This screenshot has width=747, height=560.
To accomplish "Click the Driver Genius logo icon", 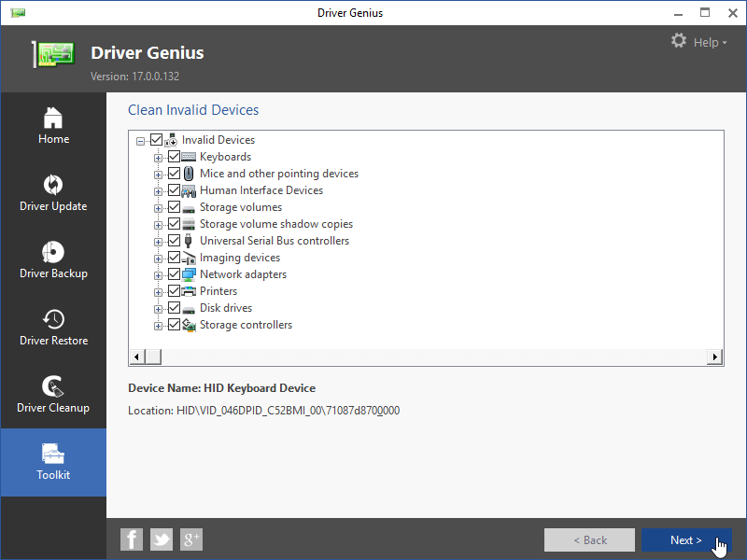I will click(53, 54).
